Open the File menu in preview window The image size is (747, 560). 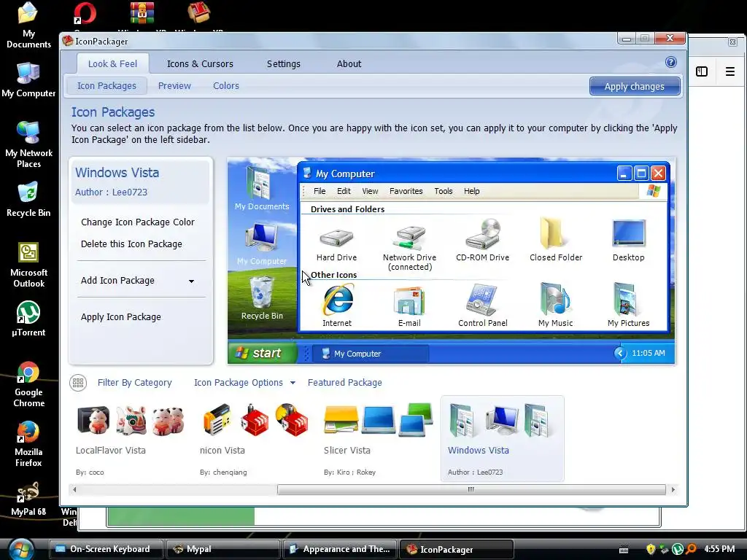[x=320, y=191]
